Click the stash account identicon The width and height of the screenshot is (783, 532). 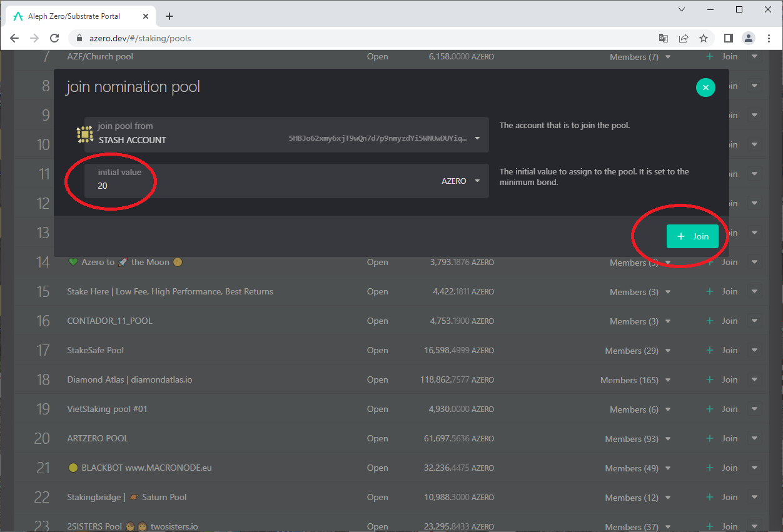[x=84, y=134]
